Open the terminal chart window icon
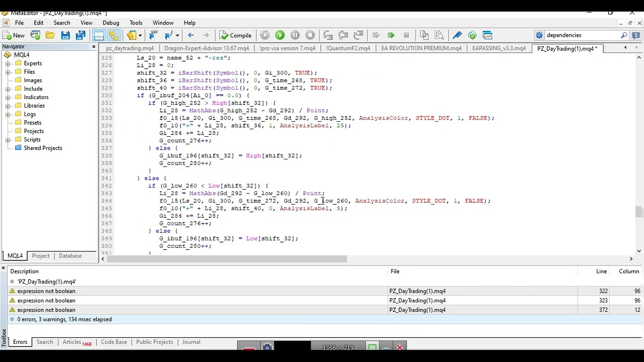 coord(487,35)
